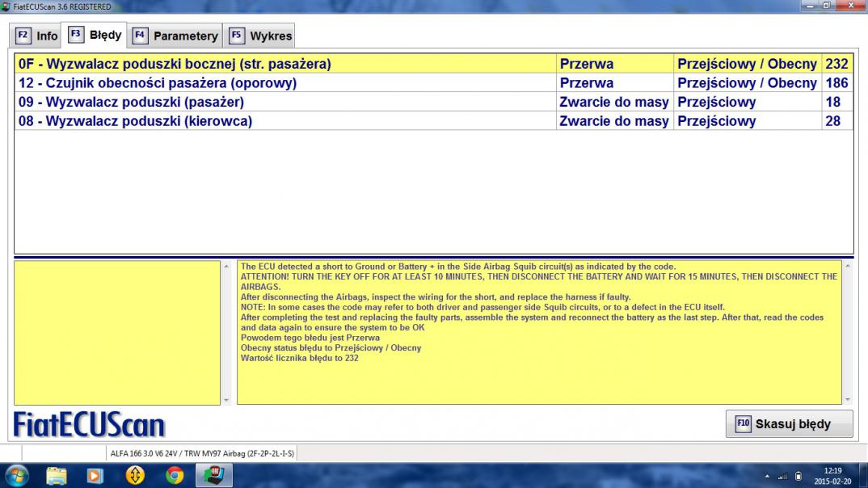Show hidden system tray icons
Screen dimensions: 868x488
coord(767,476)
